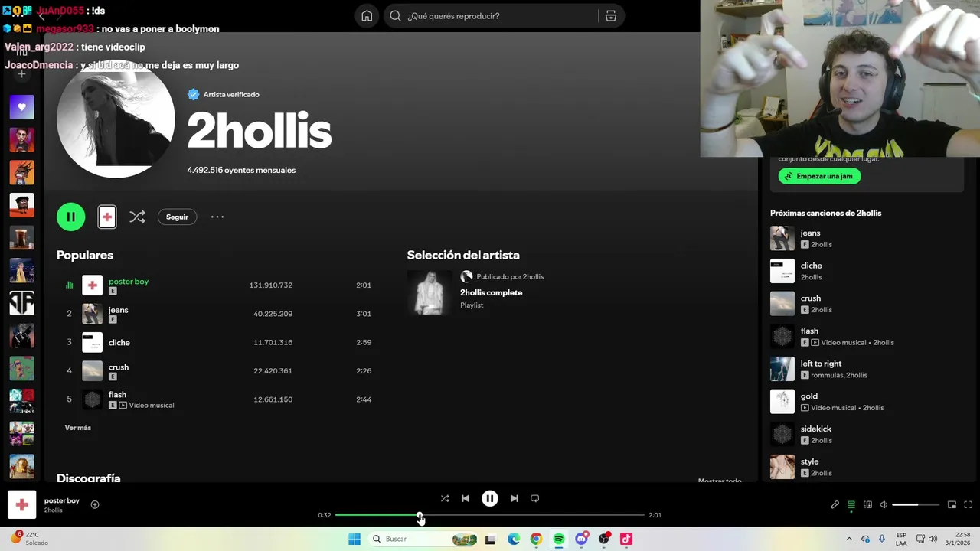Select crush in the Populares list
The image size is (980, 551).
click(x=119, y=367)
